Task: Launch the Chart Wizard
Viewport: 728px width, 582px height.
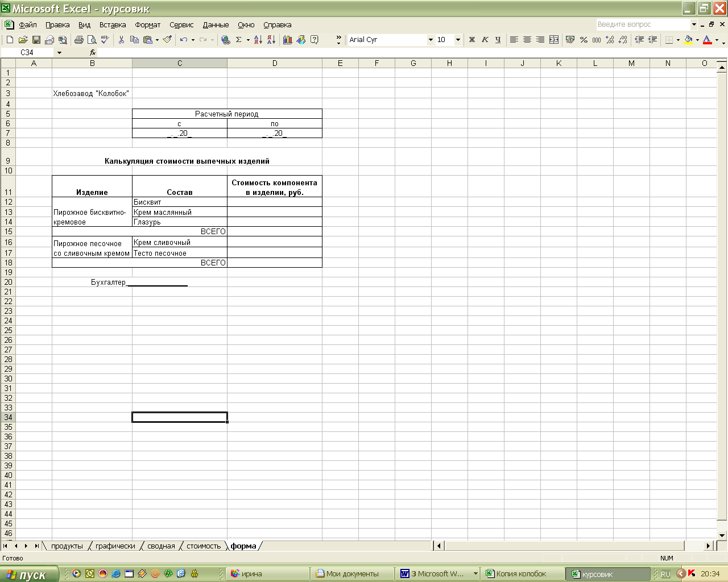Action: pyautogui.click(x=288, y=40)
